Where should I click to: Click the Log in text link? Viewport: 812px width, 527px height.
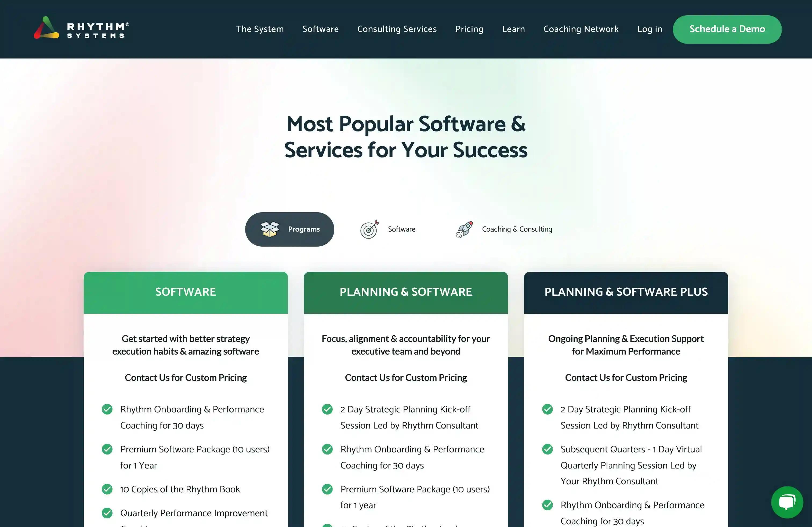[650, 29]
